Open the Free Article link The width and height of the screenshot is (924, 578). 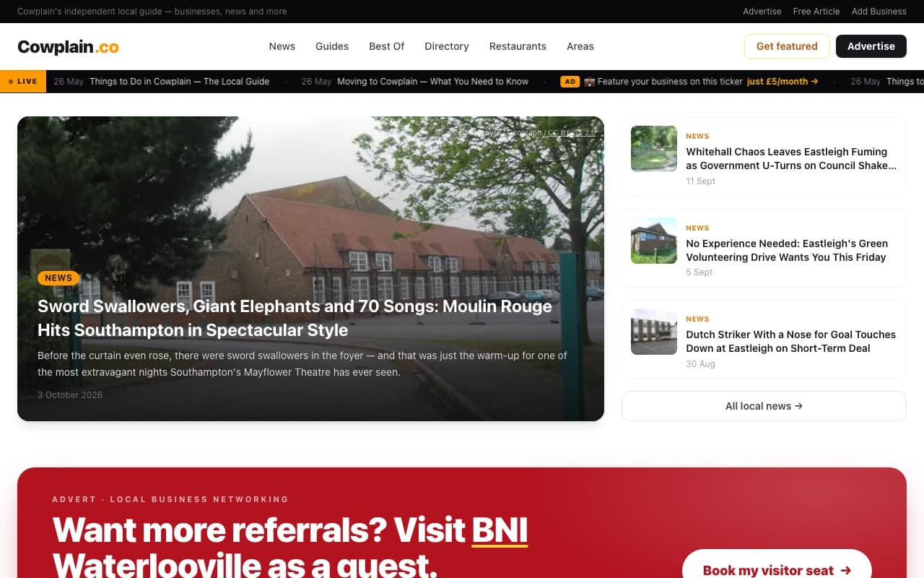816,12
